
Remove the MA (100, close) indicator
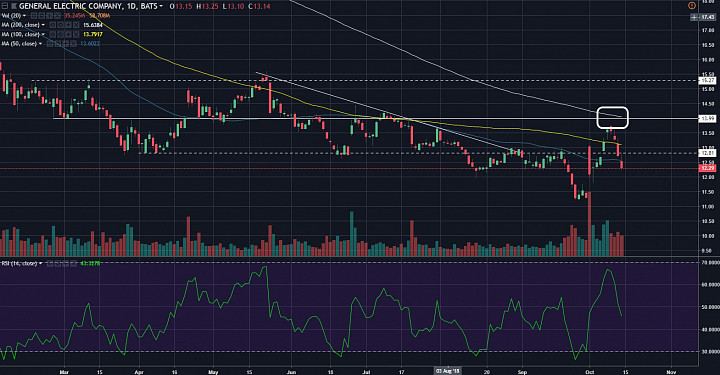coord(76,34)
